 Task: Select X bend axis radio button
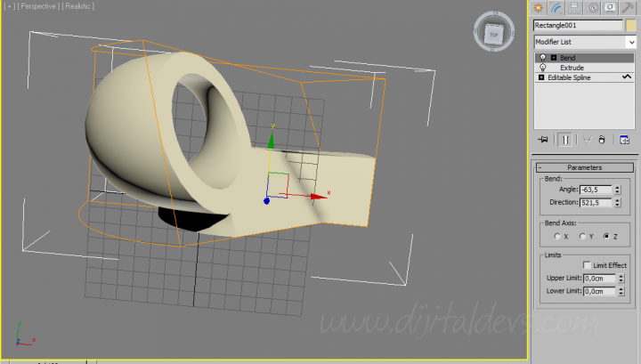click(x=557, y=236)
